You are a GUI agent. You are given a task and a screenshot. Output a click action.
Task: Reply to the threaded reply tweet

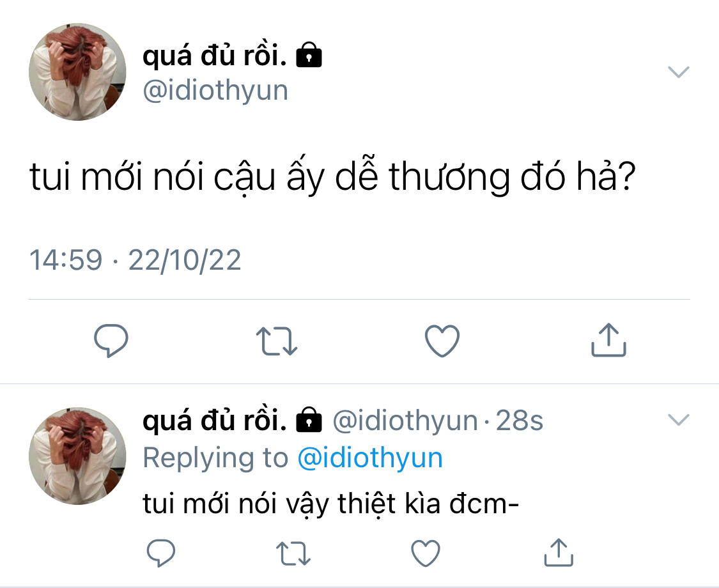[160, 553]
